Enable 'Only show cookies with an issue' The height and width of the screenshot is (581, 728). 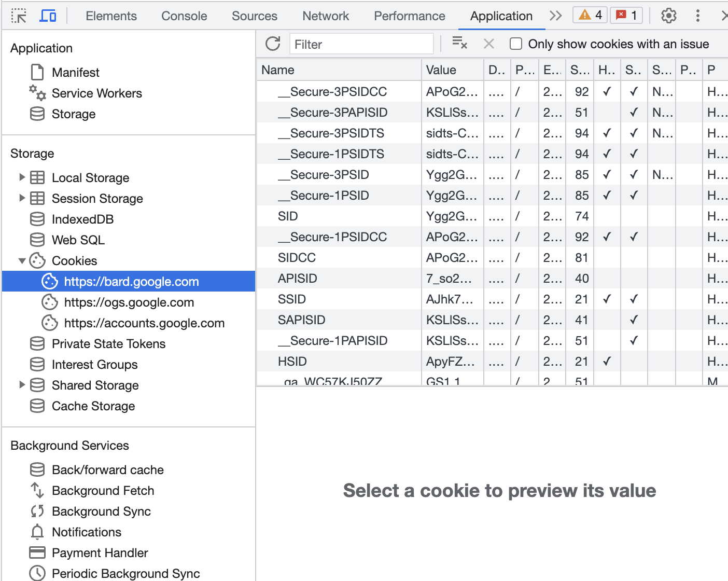click(x=516, y=44)
